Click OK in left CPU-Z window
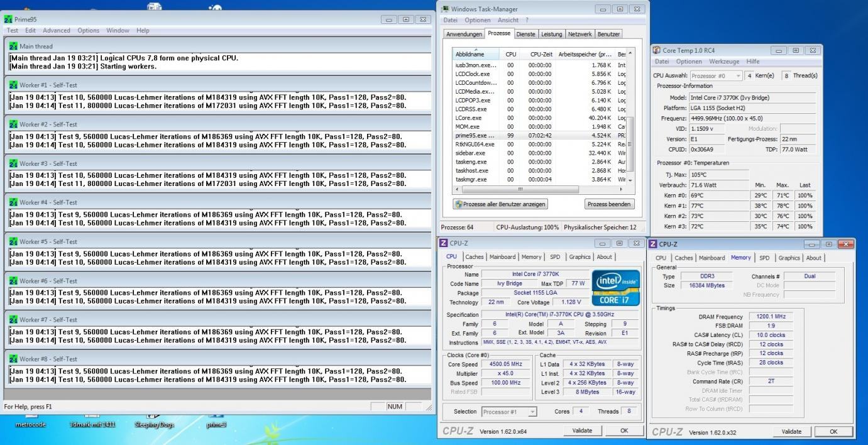The image size is (868, 445). tap(624, 431)
